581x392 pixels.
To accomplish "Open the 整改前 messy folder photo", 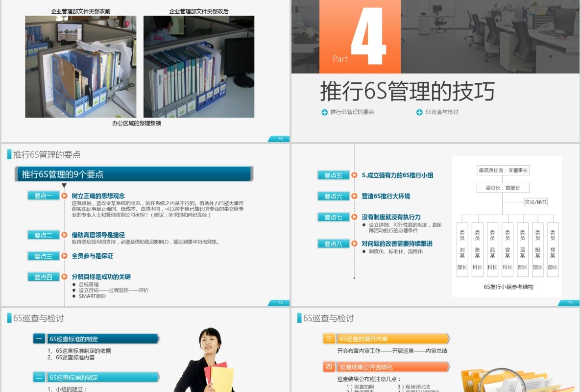I will click(81, 67).
